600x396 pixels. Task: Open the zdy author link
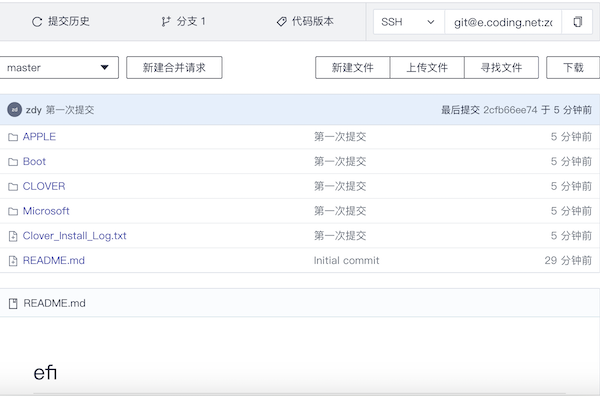34,110
